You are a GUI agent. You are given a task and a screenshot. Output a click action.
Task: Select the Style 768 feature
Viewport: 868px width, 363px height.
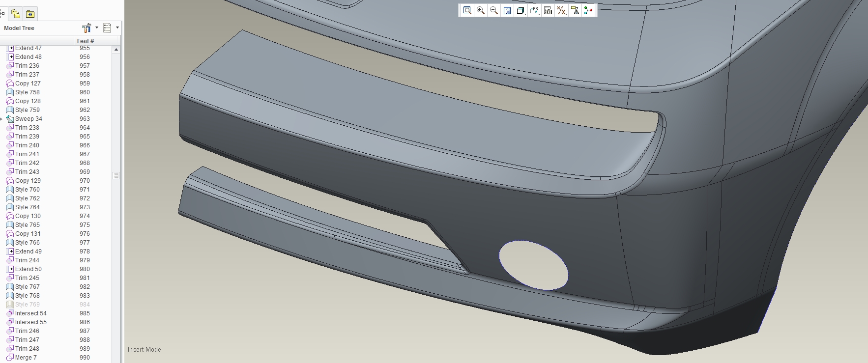pos(28,296)
